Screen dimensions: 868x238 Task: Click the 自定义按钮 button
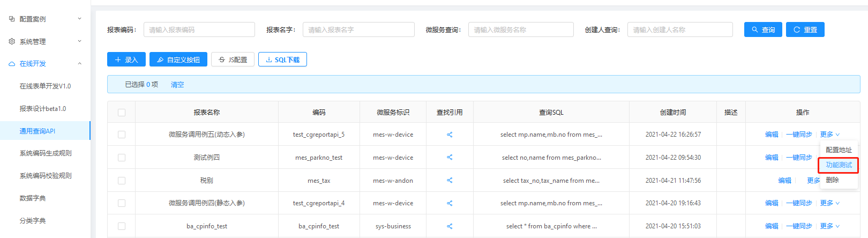click(178, 59)
